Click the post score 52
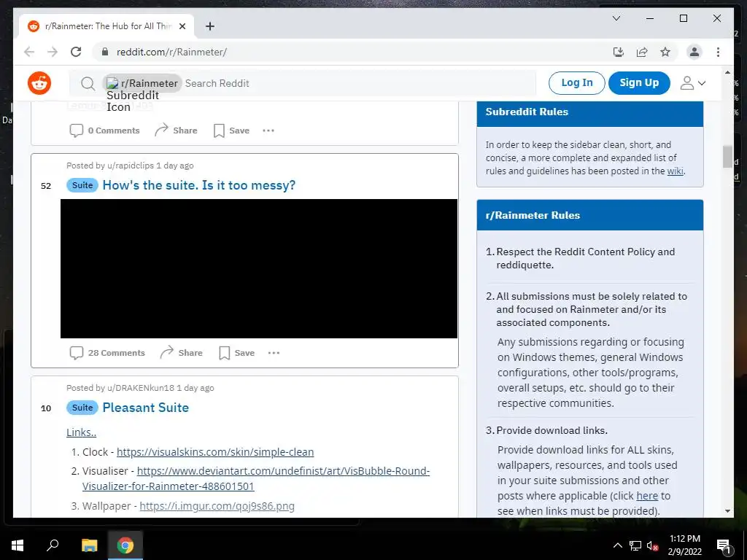This screenshot has width=747, height=560. (46, 186)
